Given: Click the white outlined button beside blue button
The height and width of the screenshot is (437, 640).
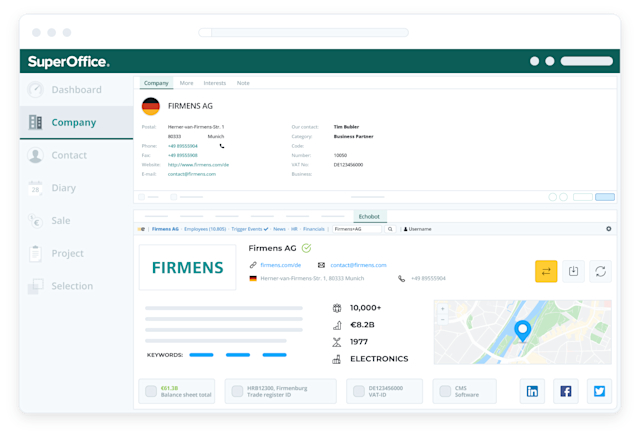Looking at the screenshot, I should pyautogui.click(x=583, y=197).
